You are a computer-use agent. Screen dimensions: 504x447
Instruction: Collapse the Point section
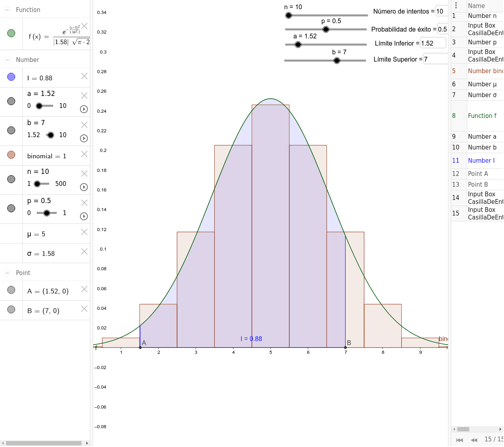click(6, 273)
